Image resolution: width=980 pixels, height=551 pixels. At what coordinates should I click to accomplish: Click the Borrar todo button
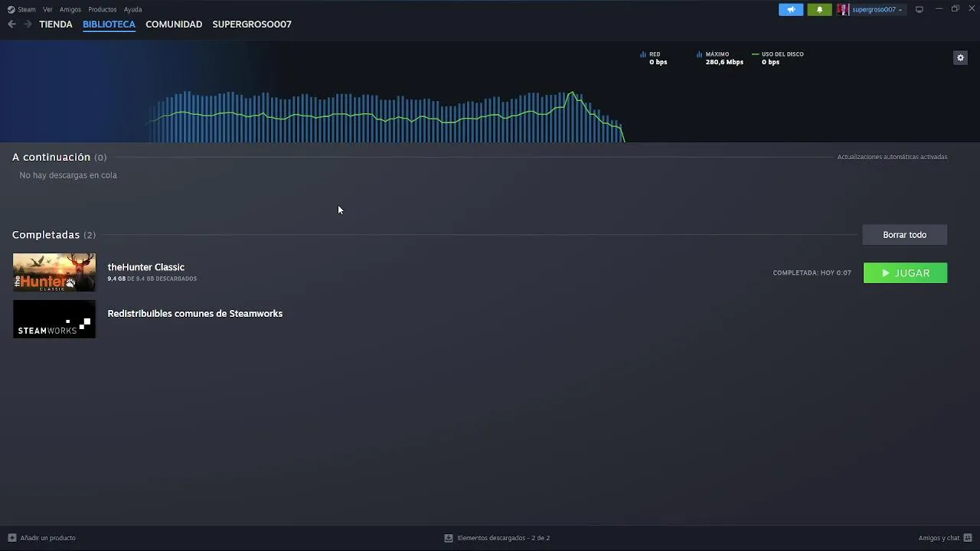905,235
